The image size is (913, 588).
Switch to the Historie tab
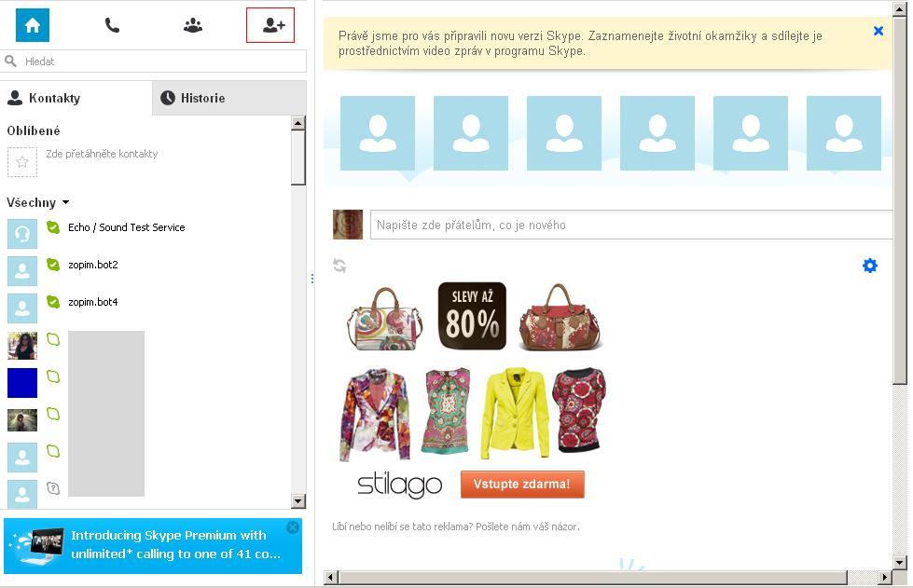pos(229,98)
